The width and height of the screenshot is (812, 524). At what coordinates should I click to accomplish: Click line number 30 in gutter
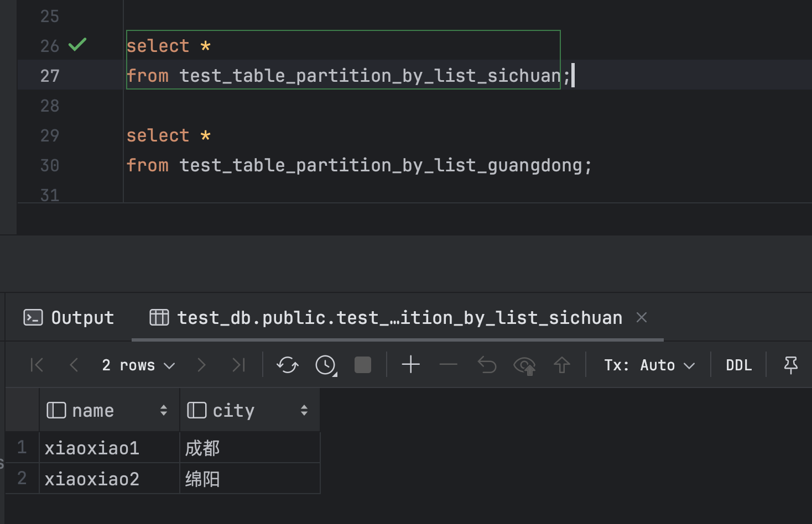coord(50,165)
